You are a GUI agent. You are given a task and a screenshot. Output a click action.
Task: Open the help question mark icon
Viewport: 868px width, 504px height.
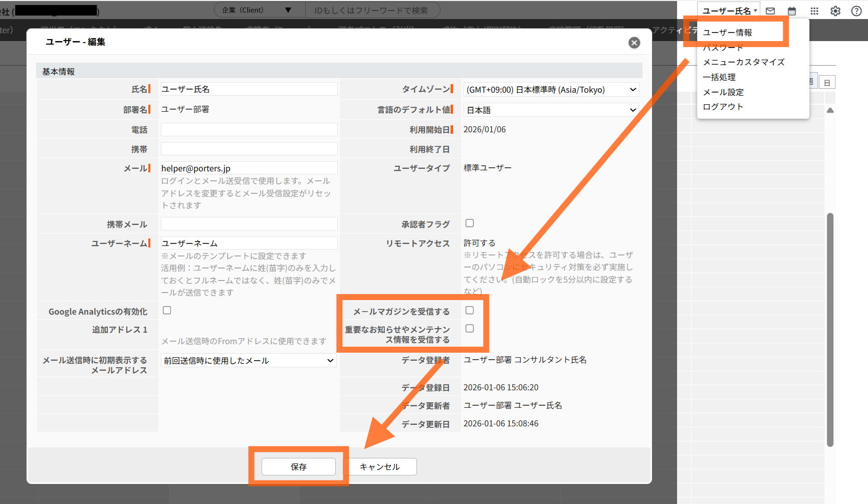pyautogui.click(x=856, y=10)
